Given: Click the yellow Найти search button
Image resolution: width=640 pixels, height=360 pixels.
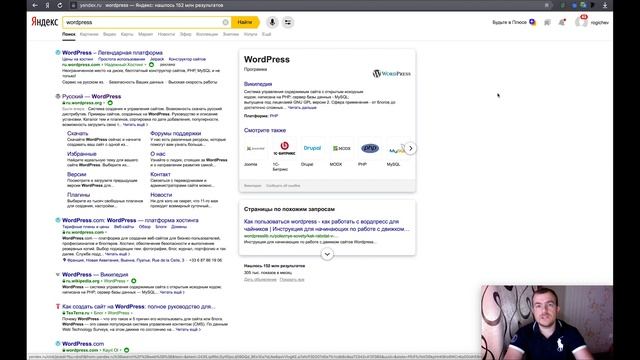Looking at the screenshot, I should pos(245,22).
